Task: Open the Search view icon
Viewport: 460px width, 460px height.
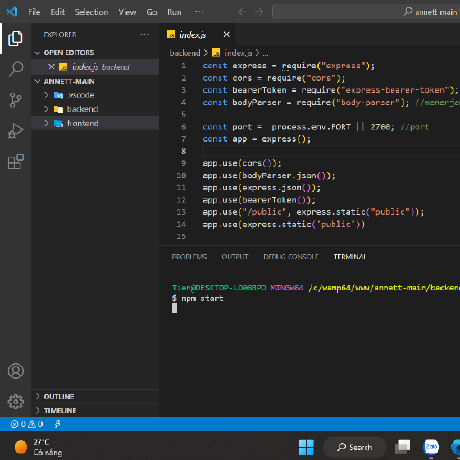Action: click(x=15, y=69)
